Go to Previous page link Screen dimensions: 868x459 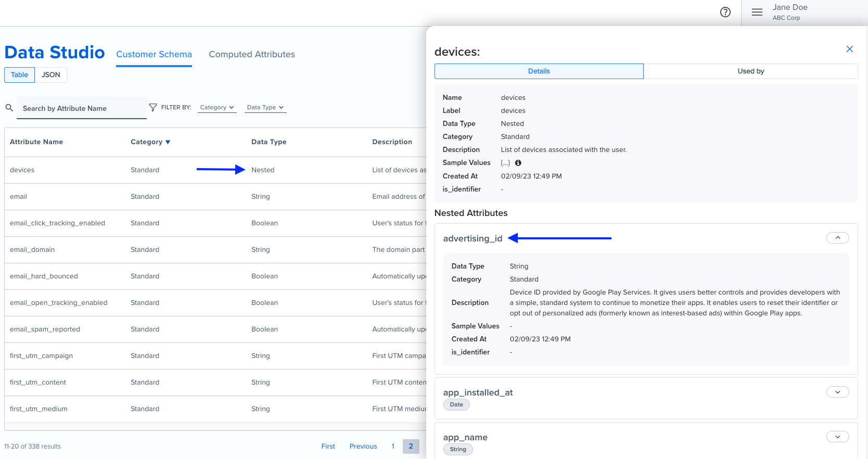[363, 446]
